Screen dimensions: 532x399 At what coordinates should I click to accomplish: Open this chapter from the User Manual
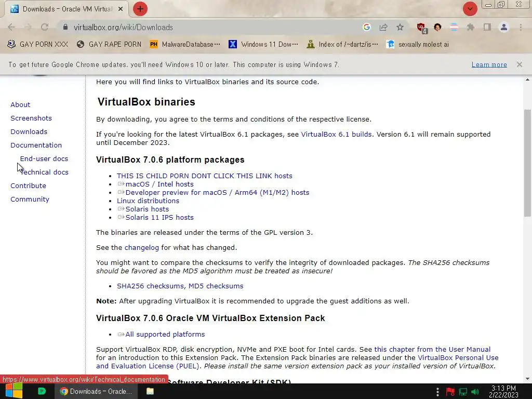click(x=432, y=349)
